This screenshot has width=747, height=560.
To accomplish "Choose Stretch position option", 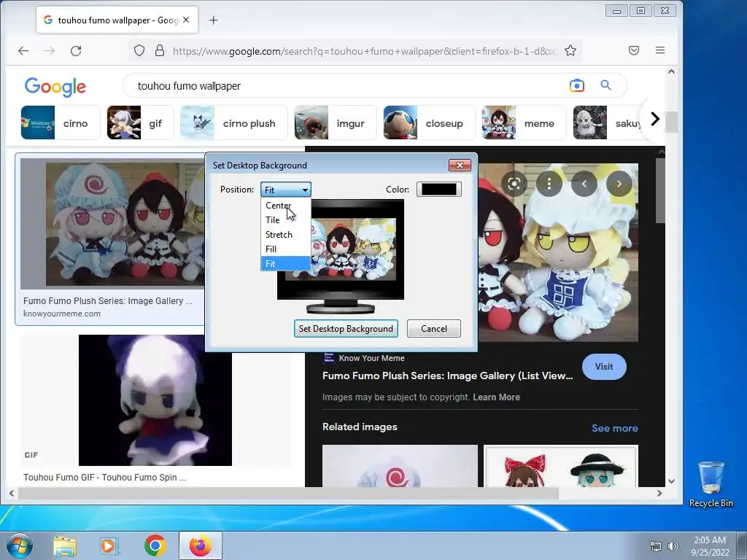I will coord(285,235).
